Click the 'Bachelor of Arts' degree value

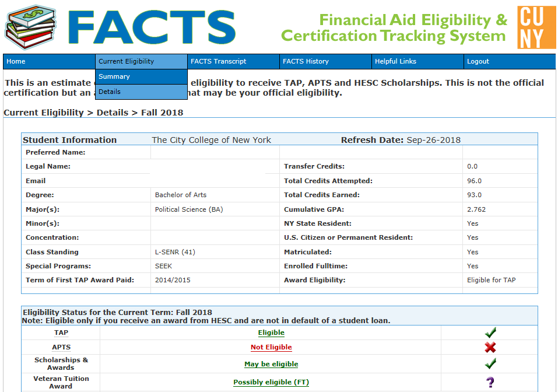coord(180,195)
